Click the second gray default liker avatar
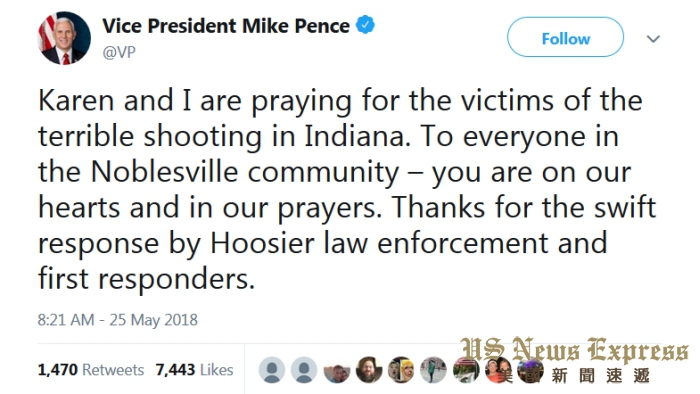 [x=304, y=370]
